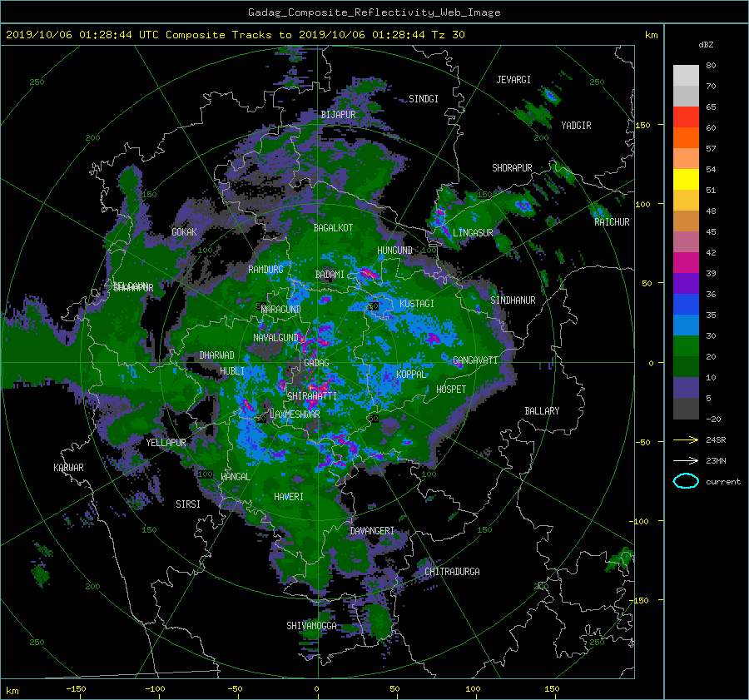749x700 pixels.
Task: Click the isolated echo cell near Jevargi
Action: point(551,96)
